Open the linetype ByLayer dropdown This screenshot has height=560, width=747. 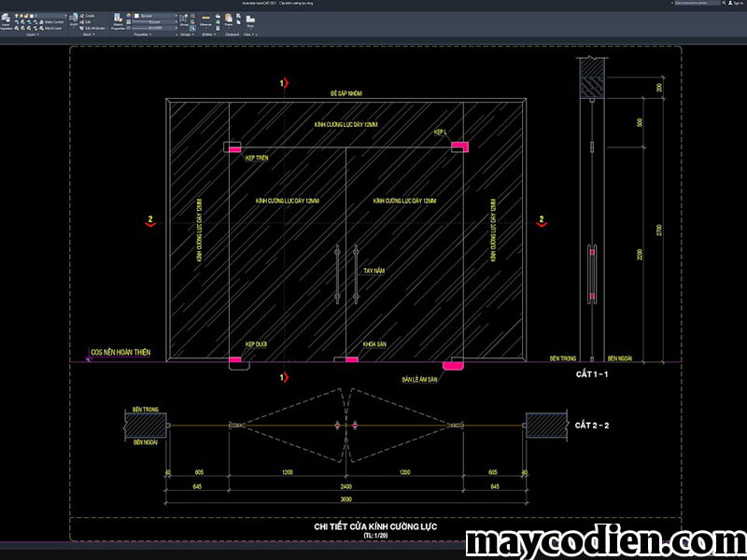click(x=154, y=28)
